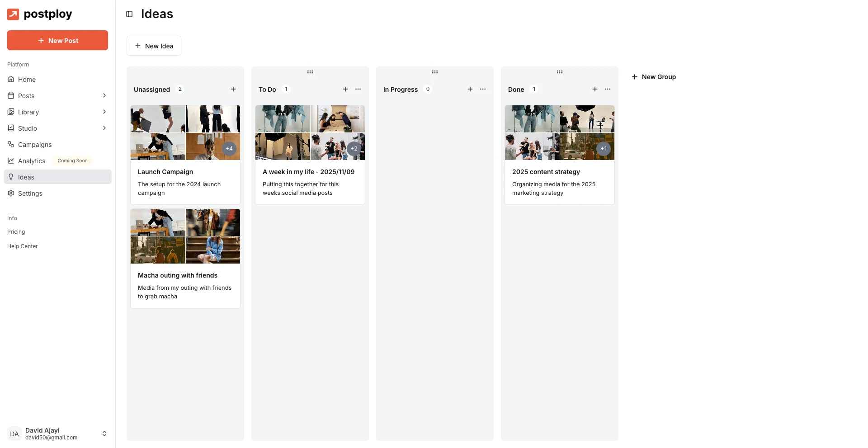Image resolution: width=868 pixels, height=448 pixels.
Task: Open Library section label
Action: 28,112
